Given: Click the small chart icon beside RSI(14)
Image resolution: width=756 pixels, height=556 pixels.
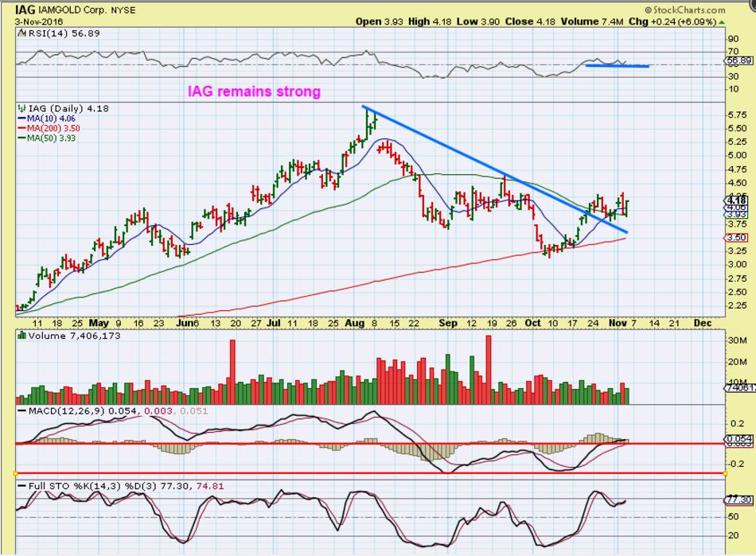Looking at the screenshot, I should coord(21,33).
